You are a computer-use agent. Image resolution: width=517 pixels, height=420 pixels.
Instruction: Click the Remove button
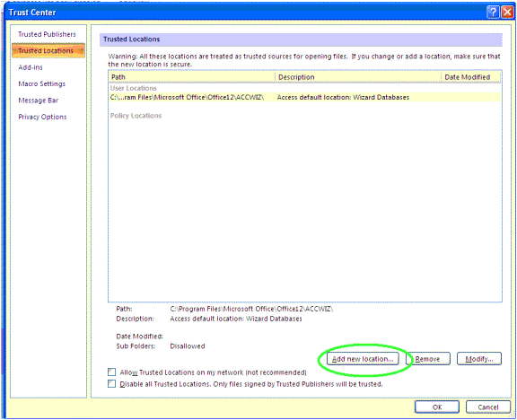tap(427, 359)
